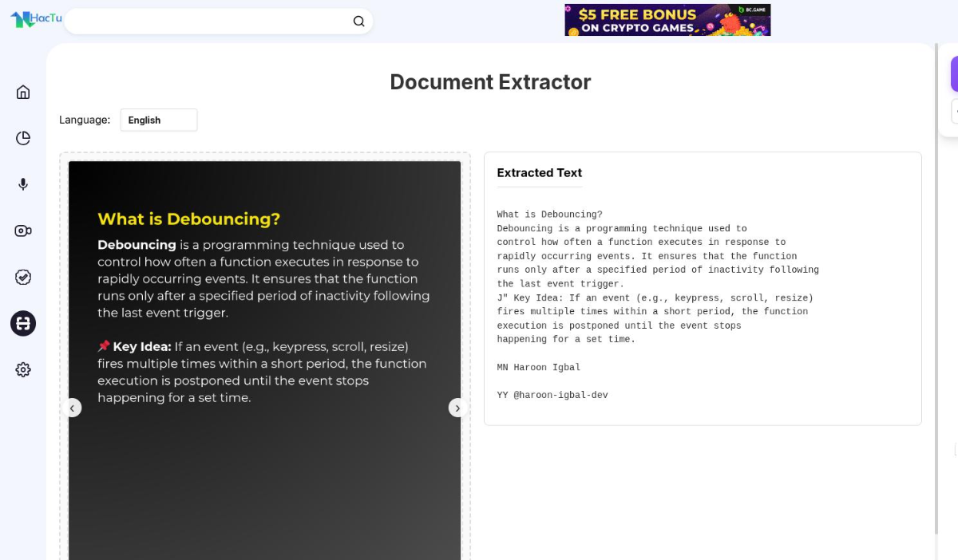Click the HacTu logo
Image resolution: width=958 pixels, height=560 pixels.
pyautogui.click(x=36, y=19)
